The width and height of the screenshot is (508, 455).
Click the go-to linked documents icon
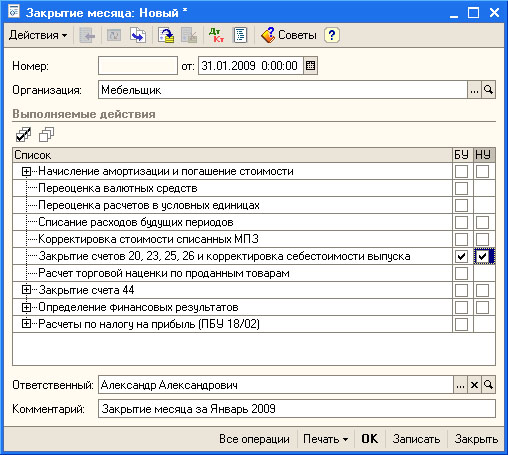tap(138, 35)
